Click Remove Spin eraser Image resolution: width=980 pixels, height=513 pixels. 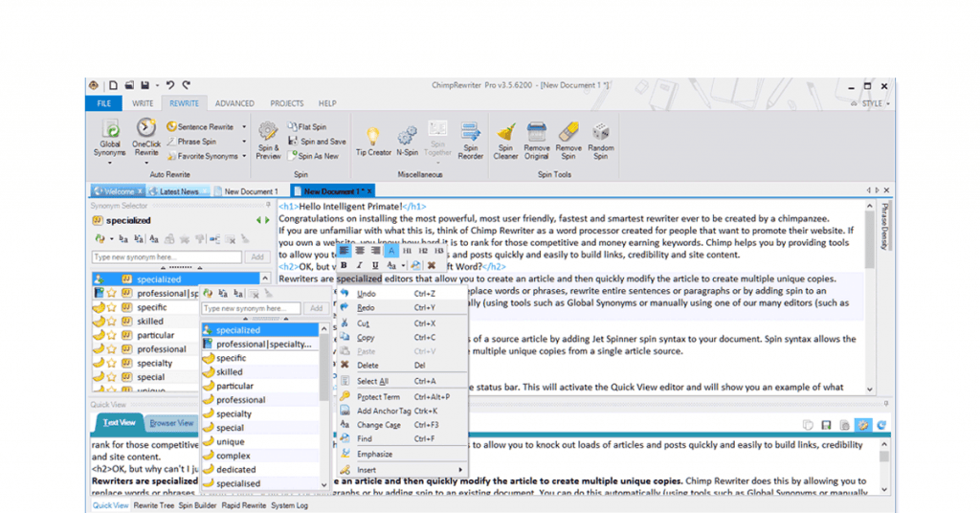coord(568,141)
